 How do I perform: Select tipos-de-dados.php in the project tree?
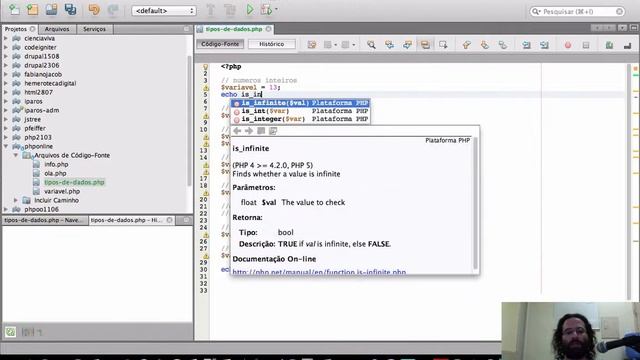[x=74, y=182]
